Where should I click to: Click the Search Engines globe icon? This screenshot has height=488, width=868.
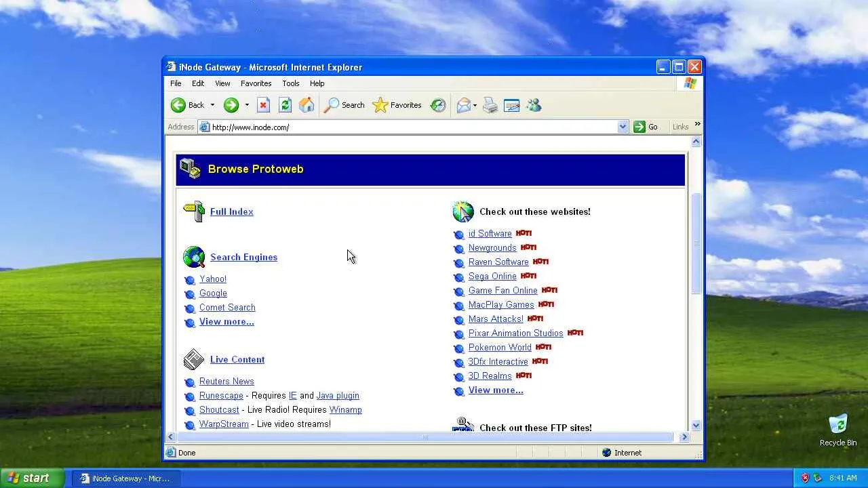pos(194,257)
